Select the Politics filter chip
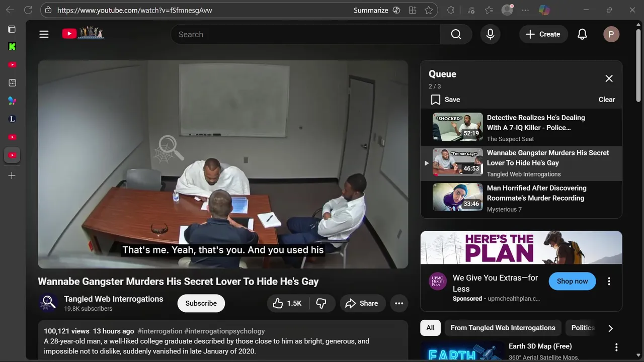 (x=583, y=328)
